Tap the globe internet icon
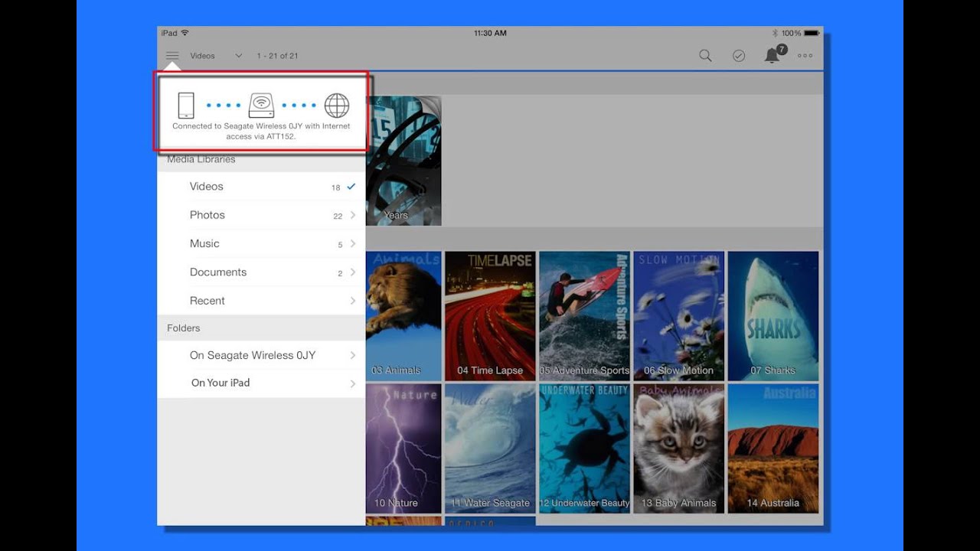This screenshot has width=980, height=551. pos(337,106)
